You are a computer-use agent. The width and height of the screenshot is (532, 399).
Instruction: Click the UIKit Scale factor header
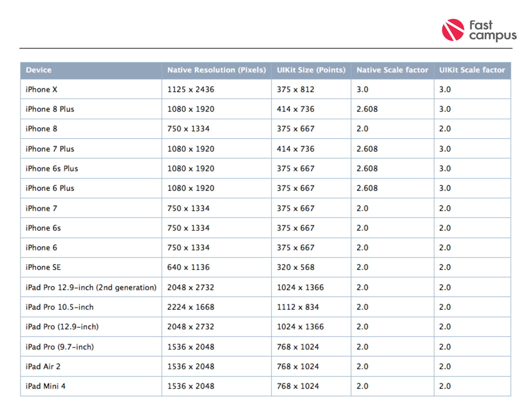472,70
